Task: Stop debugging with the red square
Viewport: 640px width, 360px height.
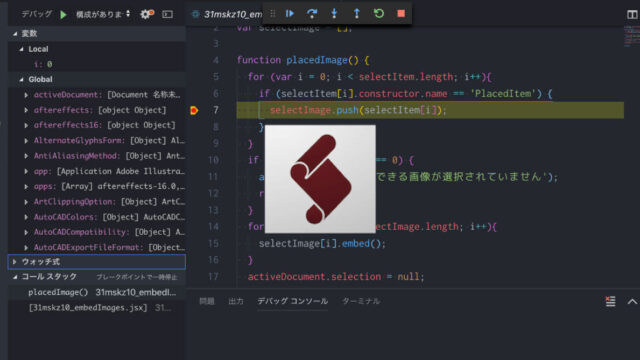Action: pos(401,13)
